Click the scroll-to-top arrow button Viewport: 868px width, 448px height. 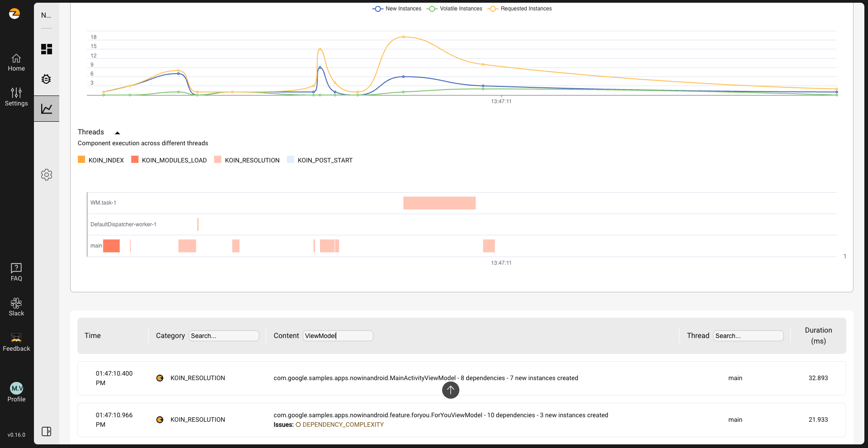tap(450, 390)
